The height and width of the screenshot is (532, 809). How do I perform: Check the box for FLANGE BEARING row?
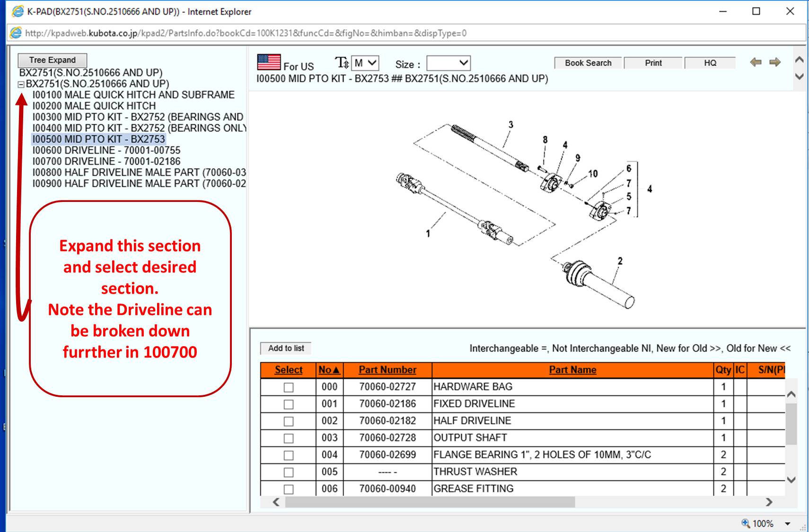coord(289,455)
